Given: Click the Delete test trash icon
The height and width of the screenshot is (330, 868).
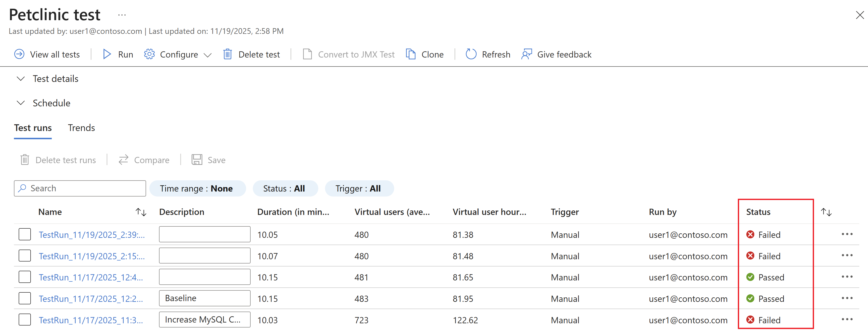Looking at the screenshot, I should 227,54.
